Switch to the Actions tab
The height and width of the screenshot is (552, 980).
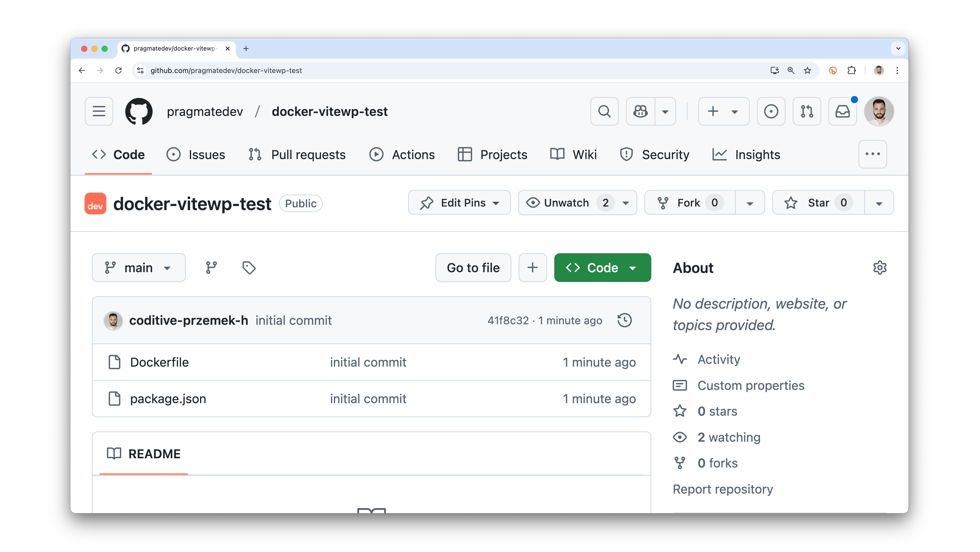pyautogui.click(x=402, y=154)
